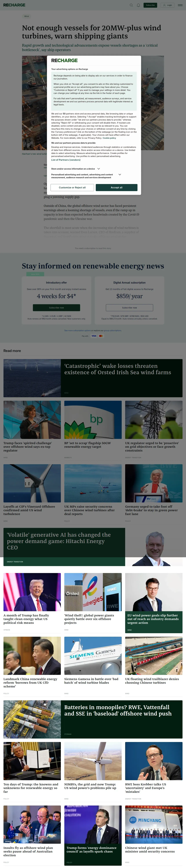Expand 'Personalised advertising and content' section

pyautogui.click(x=86, y=176)
